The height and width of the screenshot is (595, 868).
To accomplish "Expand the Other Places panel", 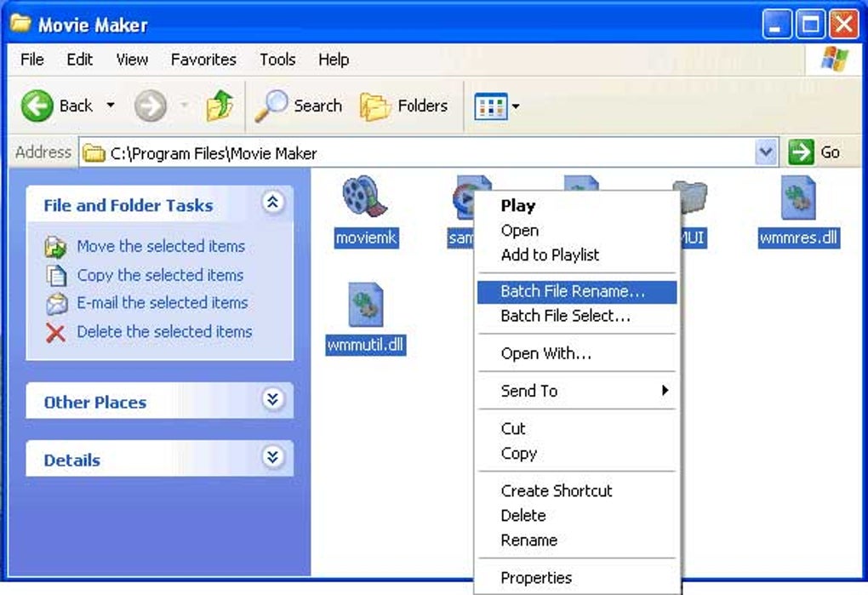I will click(273, 399).
